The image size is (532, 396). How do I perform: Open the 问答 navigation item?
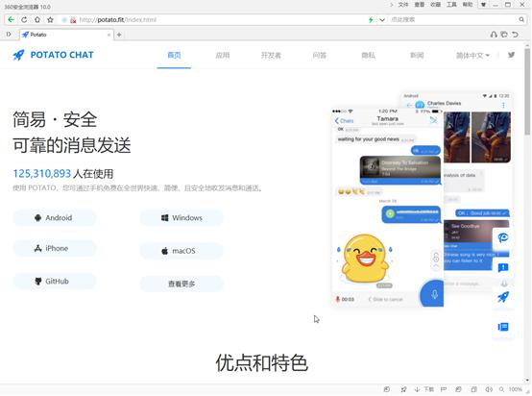click(x=319, y=55)
